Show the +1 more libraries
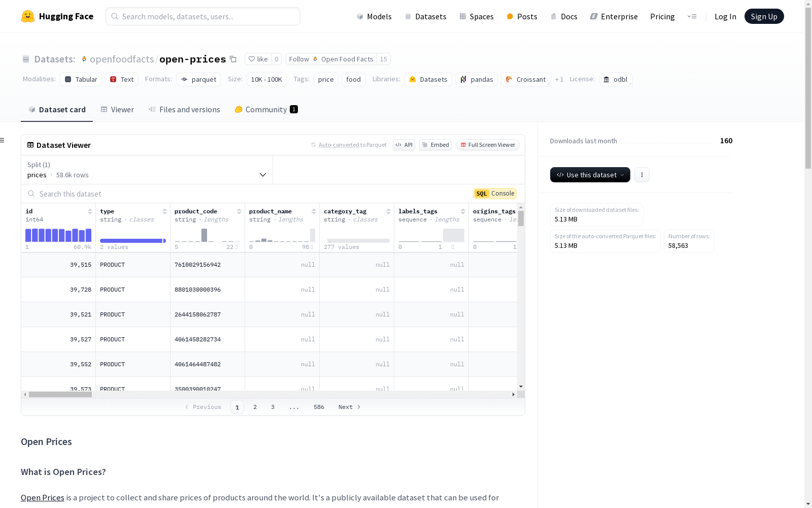The height and width of the screenshot is (508, 812). pos(559,79)
